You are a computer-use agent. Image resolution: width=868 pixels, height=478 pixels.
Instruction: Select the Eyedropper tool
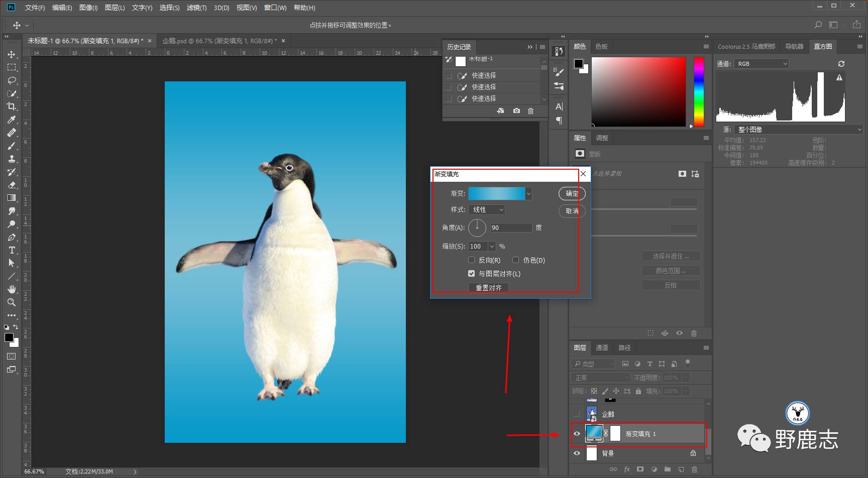pyautogui.click(x=11, y=119)
